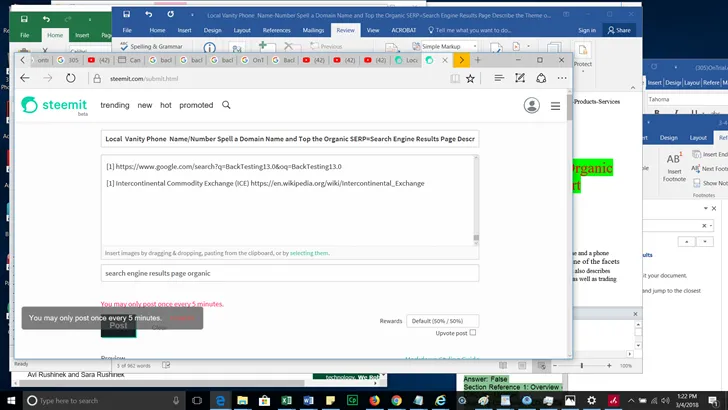This screenshot has height=410, width=728.
Task: Go to Steemit hot posts
Action: click(x=166, y=105)
